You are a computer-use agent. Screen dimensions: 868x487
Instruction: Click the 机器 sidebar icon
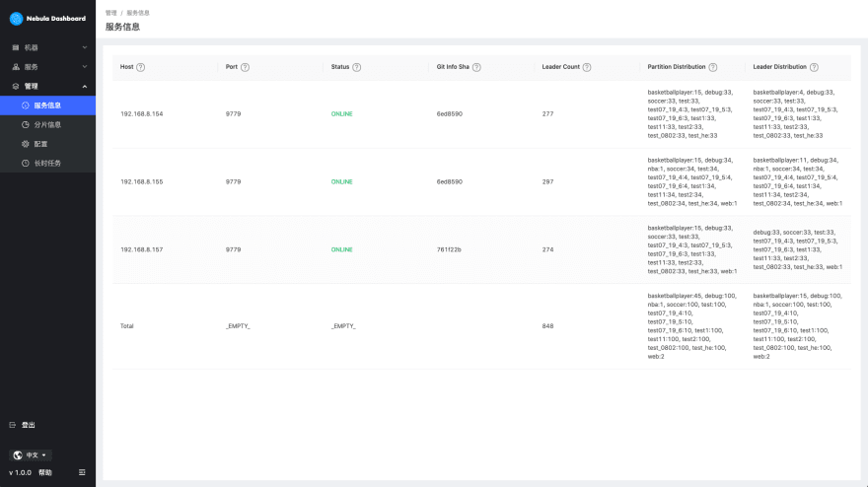tap(16, 47)
